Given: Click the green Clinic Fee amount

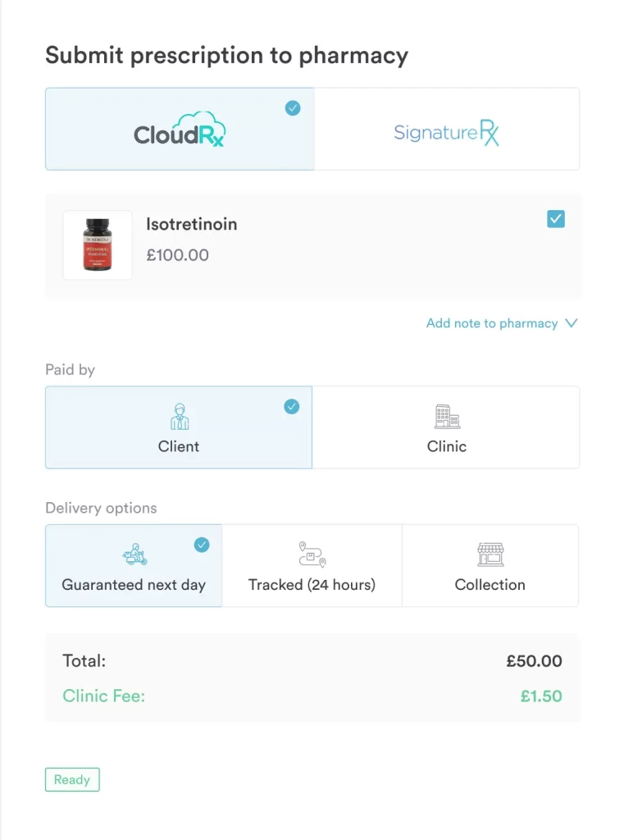Looking at the screenshot, I should [x=542, y=696].
